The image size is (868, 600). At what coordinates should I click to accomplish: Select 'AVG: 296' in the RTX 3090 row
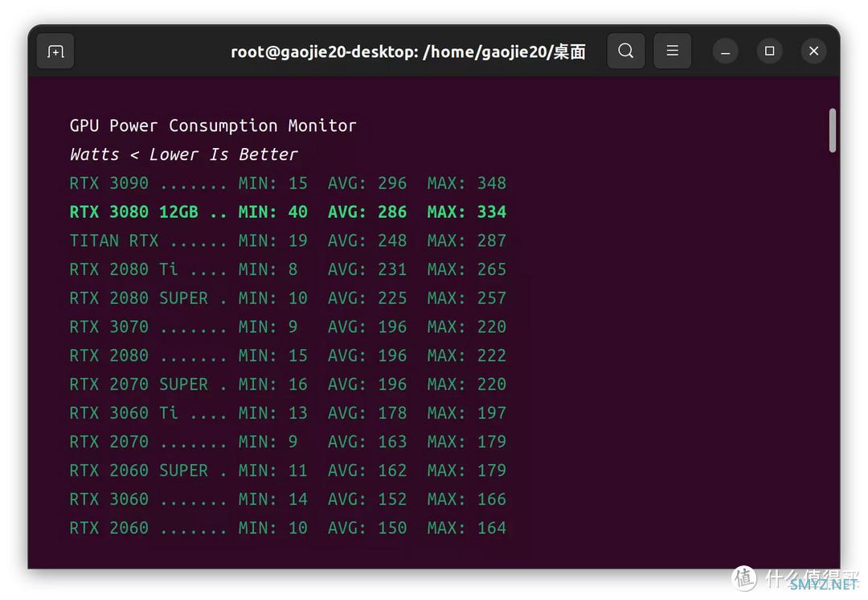click(367, 183)
